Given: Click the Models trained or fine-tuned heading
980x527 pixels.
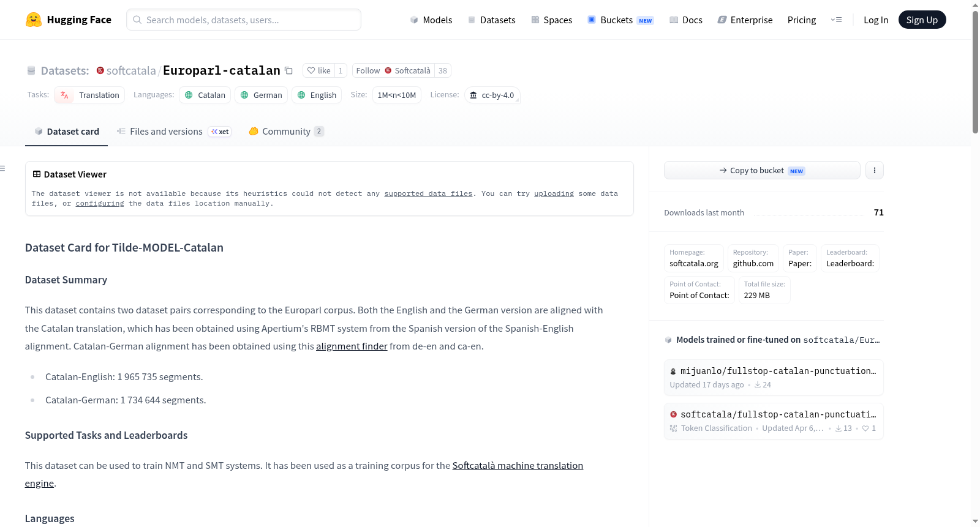Looking at the screenshot, I should [x=778, y=340].
